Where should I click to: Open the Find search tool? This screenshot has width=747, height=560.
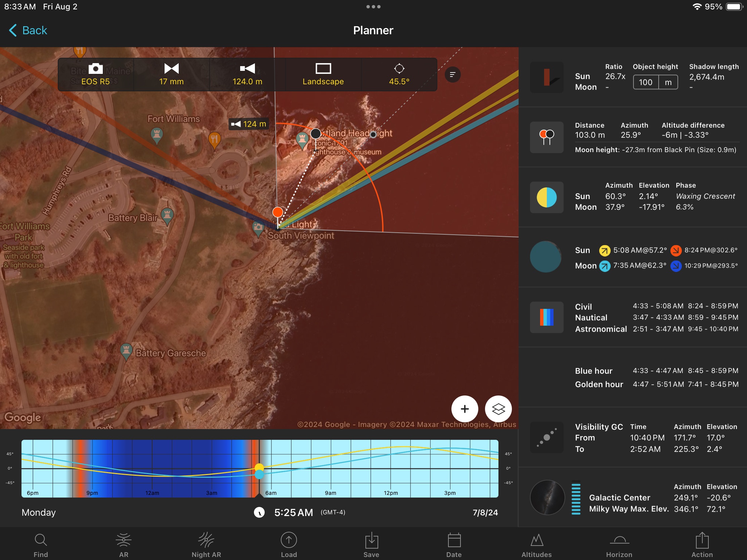41,545
